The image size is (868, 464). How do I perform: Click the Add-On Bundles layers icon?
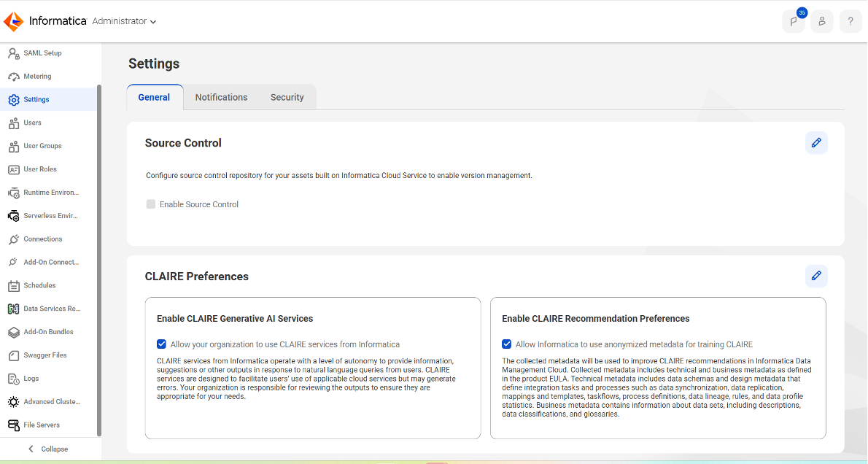point(13,332)
